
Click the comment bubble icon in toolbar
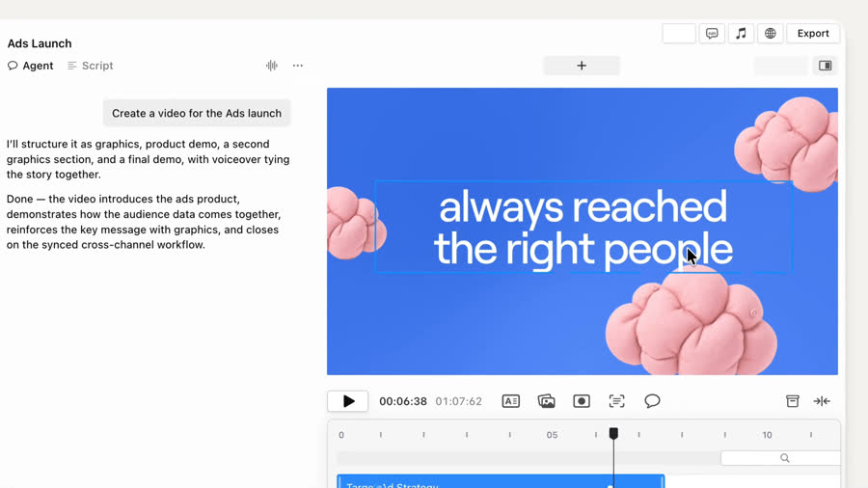click(652, 400)
